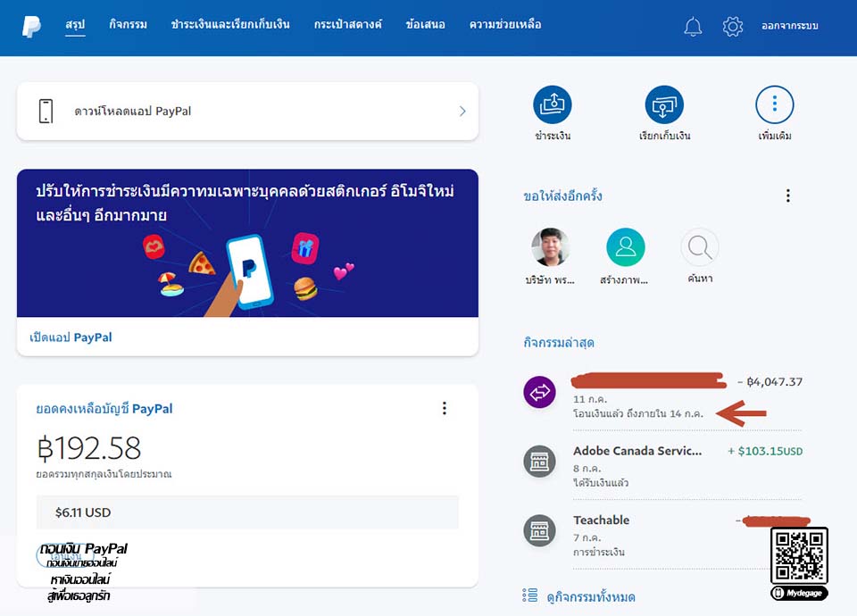Click the phone icon in app download card
Viewport: 857px width, 616px height.
pos(46,111)
